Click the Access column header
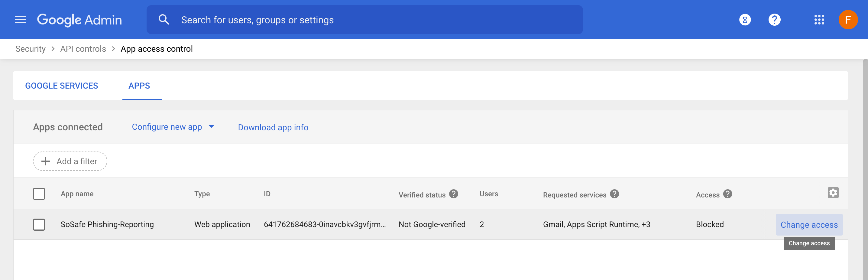 [708, 195]
